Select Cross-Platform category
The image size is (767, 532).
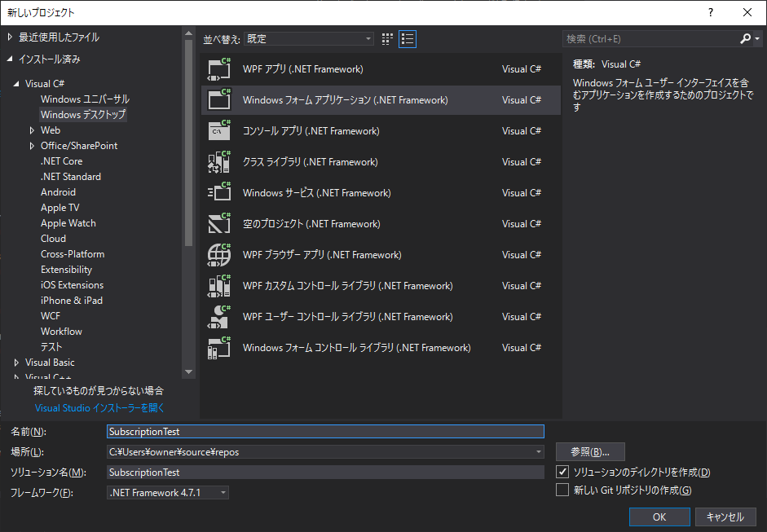click(x=73, y=253)
